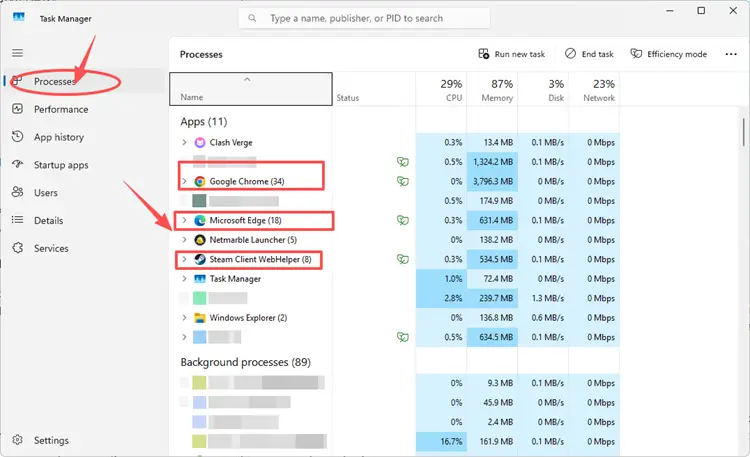Viewport: 750px width, 457px height.
Task: Select the 72.4 MB memory cell
Action: coord(492,279)
